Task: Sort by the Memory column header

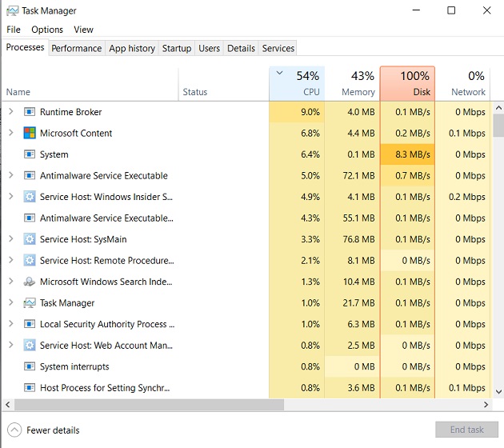Action: (x=352, y=83)
